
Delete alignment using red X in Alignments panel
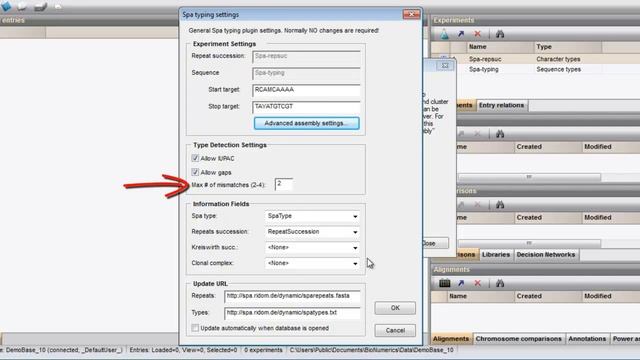pyautogui.click(x=477, y=283)
